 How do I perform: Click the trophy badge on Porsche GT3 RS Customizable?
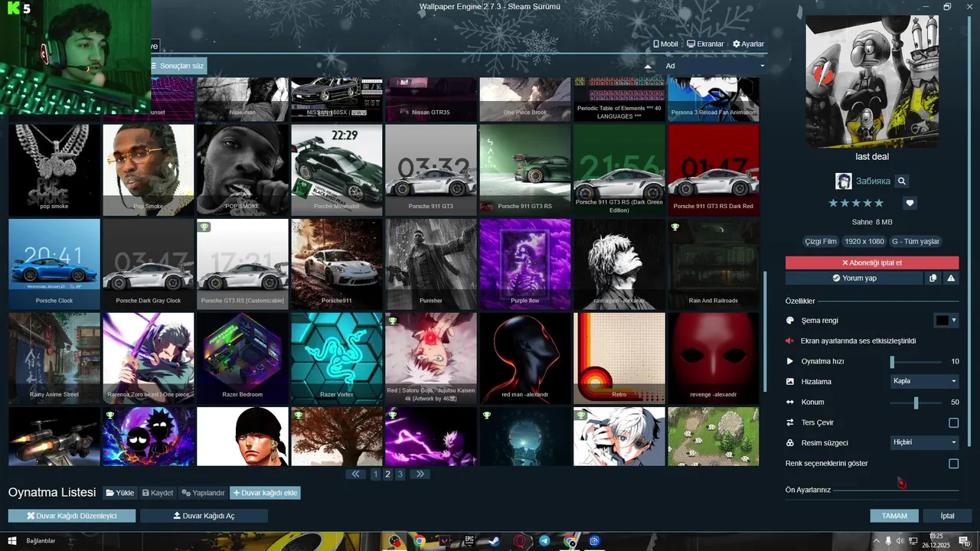click(204, 227)
